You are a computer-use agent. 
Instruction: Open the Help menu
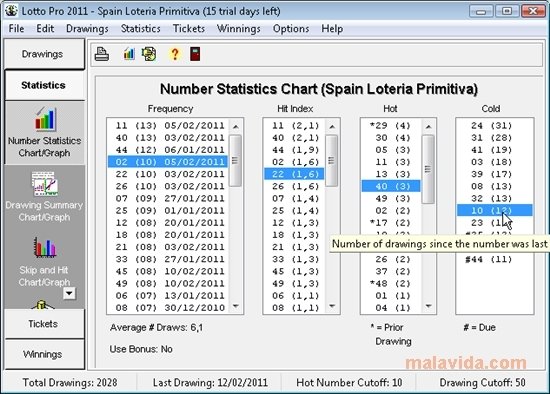tap(332, 29)
